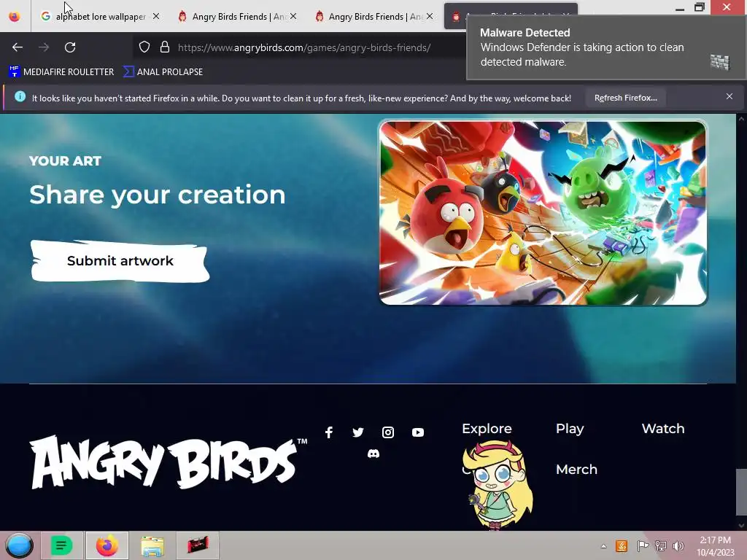Open File Explorer from the taskbar
The image size is (747, 560).
pyautogui.click(x=152, y=545)
